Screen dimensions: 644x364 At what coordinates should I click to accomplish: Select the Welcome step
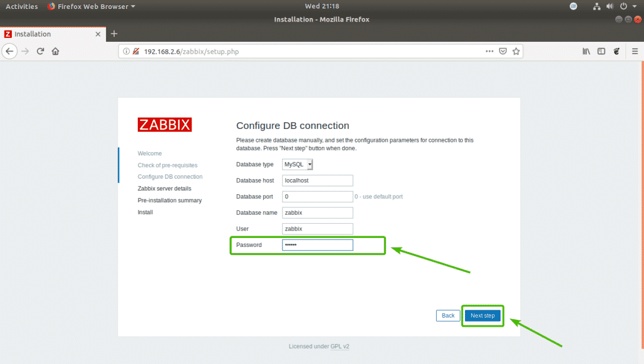150,153
